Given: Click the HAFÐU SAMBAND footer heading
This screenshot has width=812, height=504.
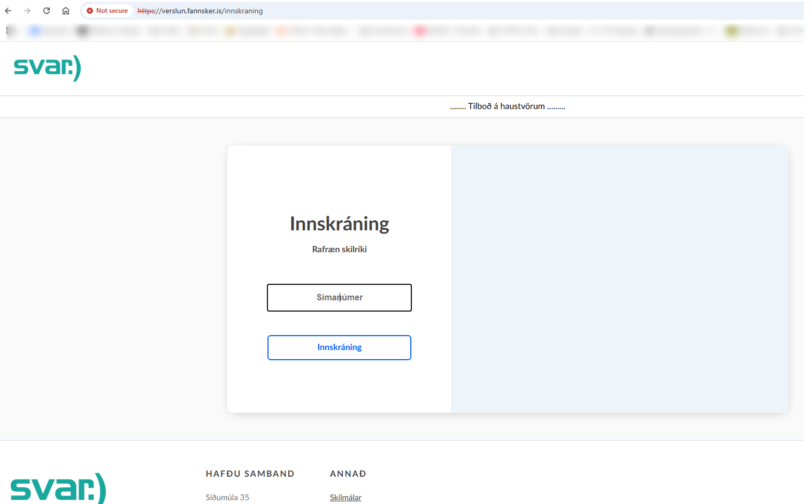Looking at the screenshot, I should pyautogui.click(x=250, y=474).
